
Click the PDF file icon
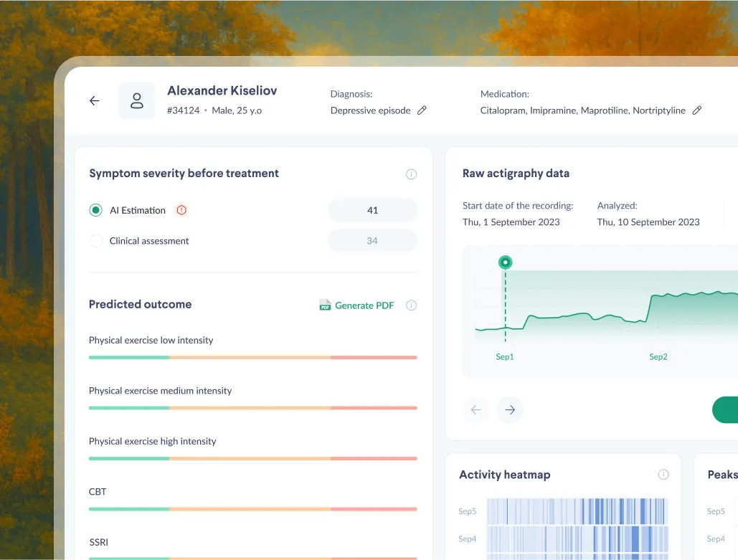(325, 305)
